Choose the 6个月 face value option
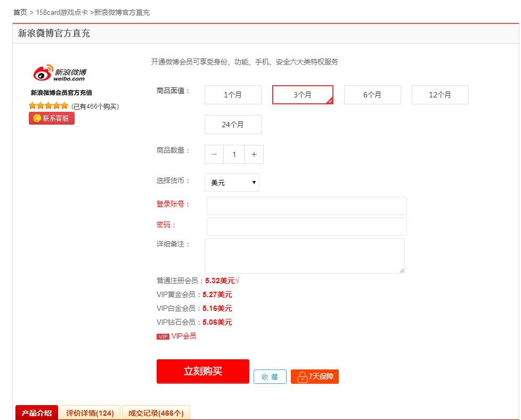This screenshot has height=420, width=521. point(372,95)
